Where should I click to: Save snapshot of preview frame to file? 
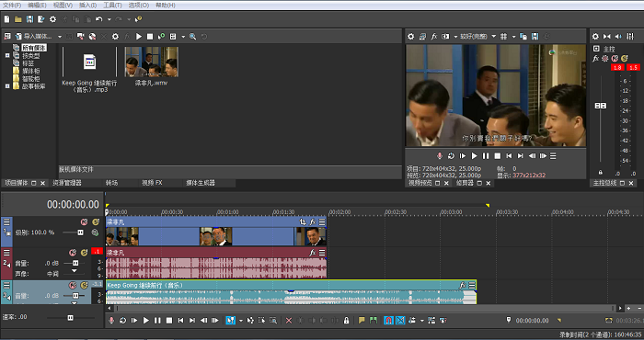[x=535, y=37]
